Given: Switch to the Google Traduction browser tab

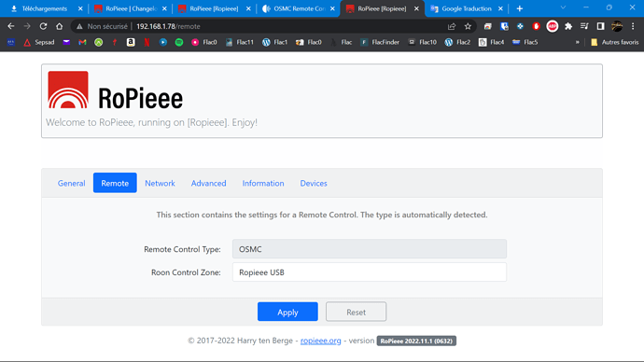Looking at the screenshot, I should (466, 8).
